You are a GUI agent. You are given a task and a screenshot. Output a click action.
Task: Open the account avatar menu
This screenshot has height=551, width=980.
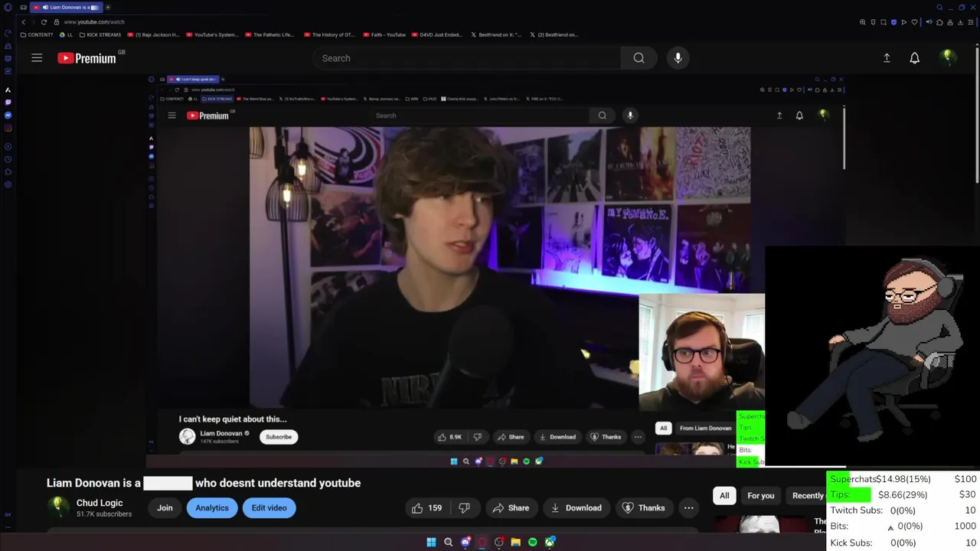(947, 57)
